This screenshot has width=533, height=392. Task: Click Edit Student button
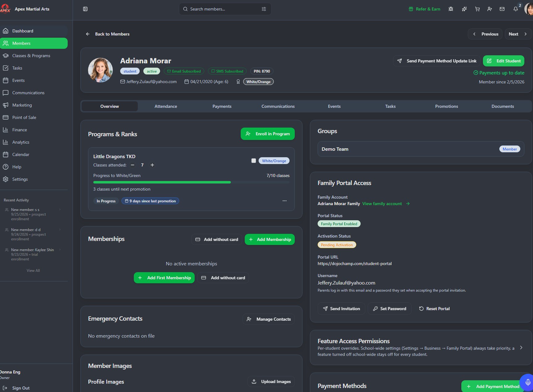pyautogui.click(x=504, y=61)
